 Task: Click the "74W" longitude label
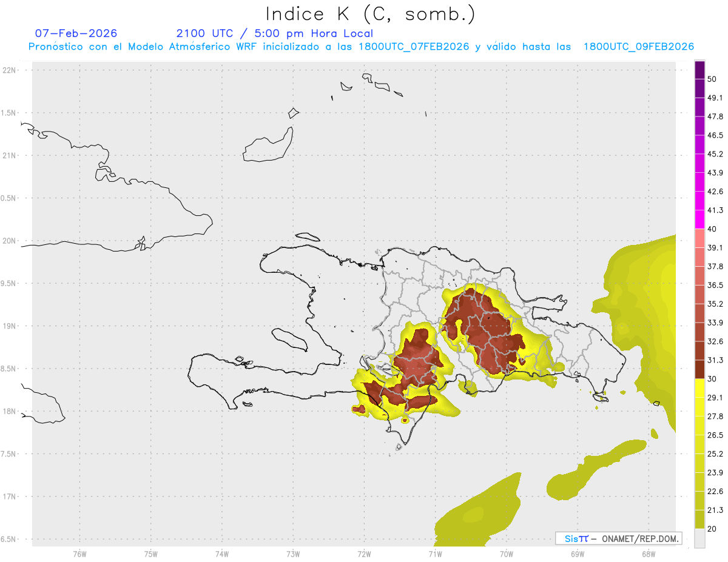pyautogui.click(x=221, y=554)
